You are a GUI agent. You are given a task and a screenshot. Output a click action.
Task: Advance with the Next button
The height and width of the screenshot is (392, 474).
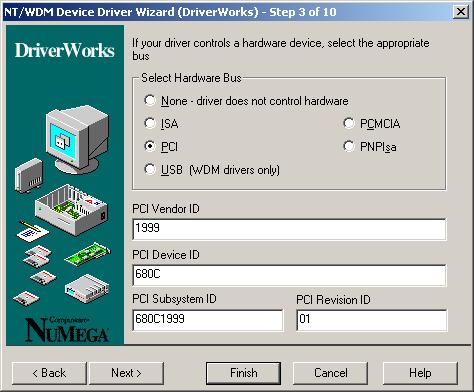[126, 373]
